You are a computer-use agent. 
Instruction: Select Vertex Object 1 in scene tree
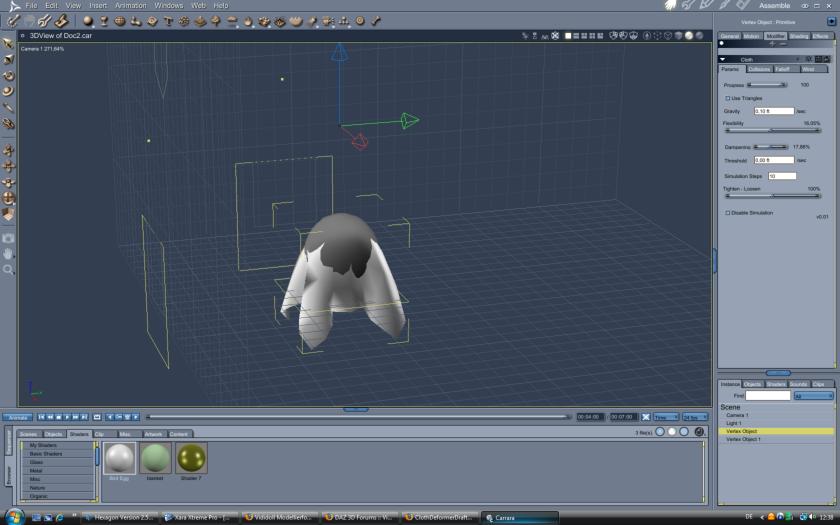tap(743, 439)
